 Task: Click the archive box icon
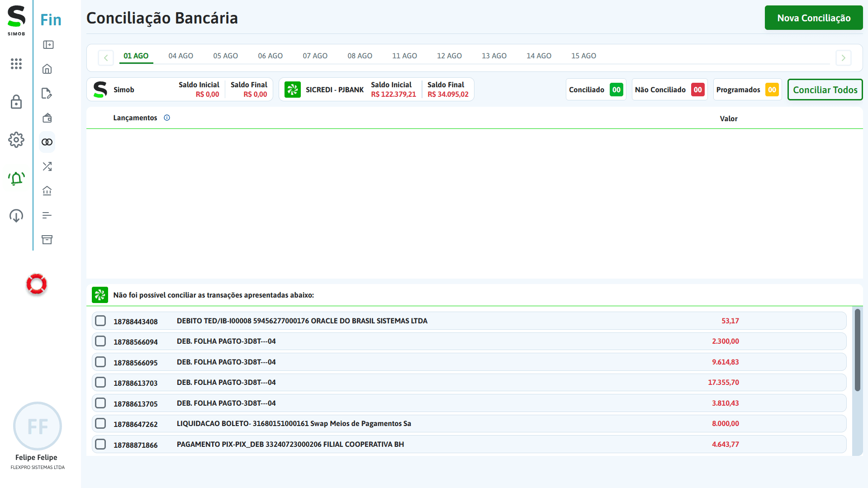[47, 240]
